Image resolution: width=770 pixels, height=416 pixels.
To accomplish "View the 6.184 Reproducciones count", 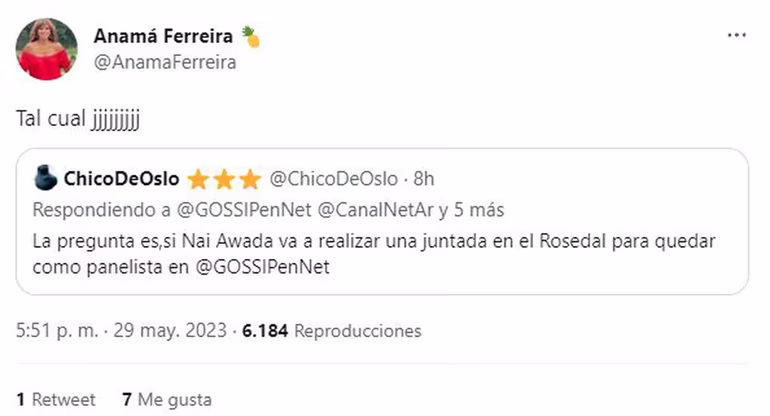I will tap(333, 331).
